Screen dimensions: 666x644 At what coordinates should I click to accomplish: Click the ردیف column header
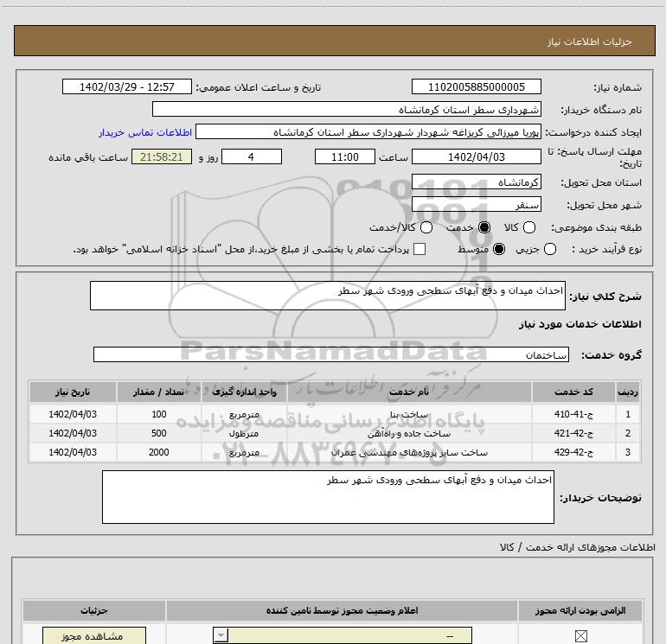click(x=628, y=392)
